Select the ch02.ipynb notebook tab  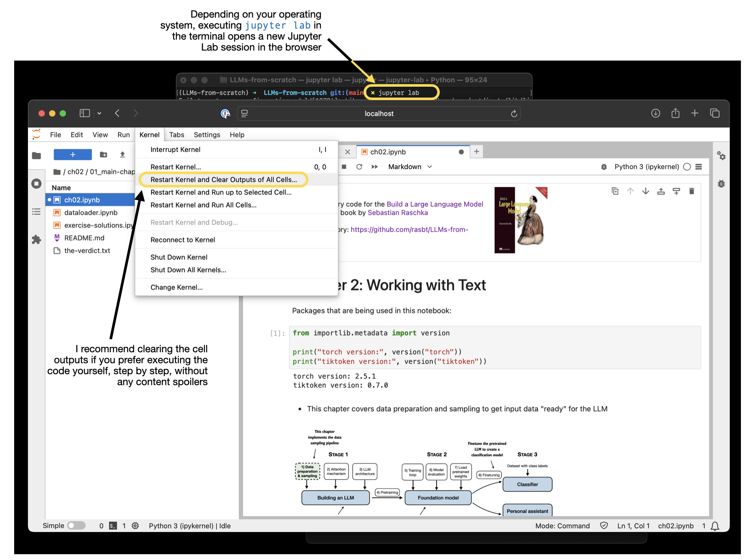coord(413,152)
